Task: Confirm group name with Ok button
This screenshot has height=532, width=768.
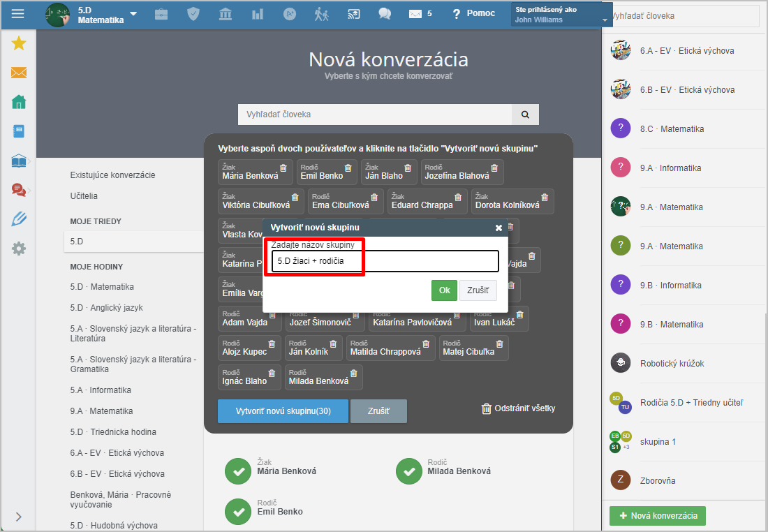Action: [444, 290]
